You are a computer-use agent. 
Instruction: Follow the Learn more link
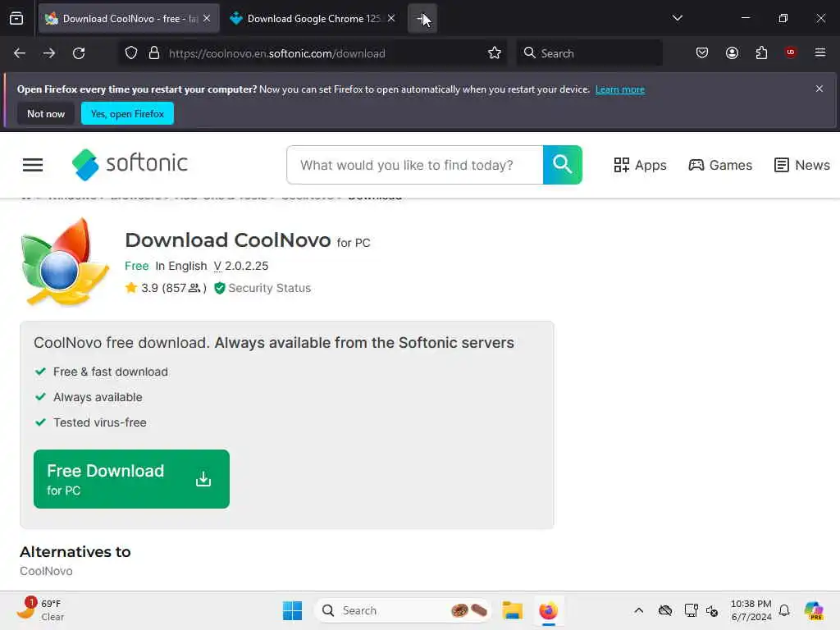pyautogui.click(x=620, y=89)
